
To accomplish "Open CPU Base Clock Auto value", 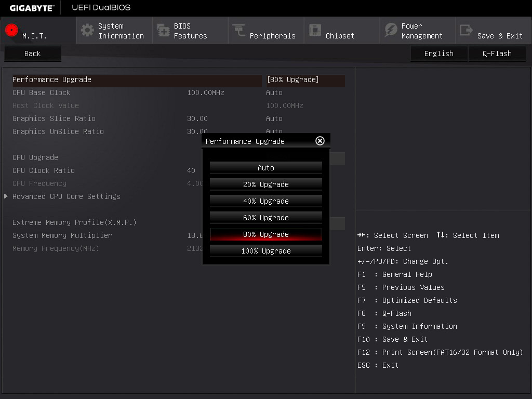I will (x=274, y=92).
